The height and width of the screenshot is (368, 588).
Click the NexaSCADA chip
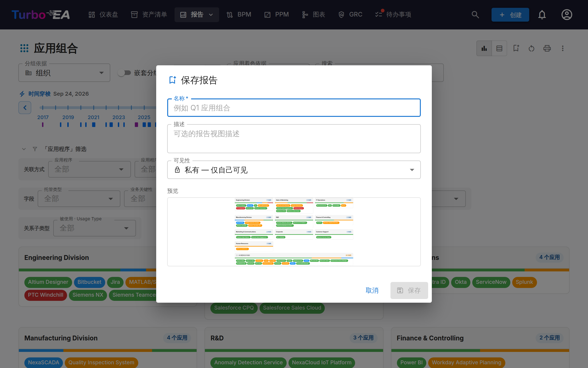coord(43,363)
